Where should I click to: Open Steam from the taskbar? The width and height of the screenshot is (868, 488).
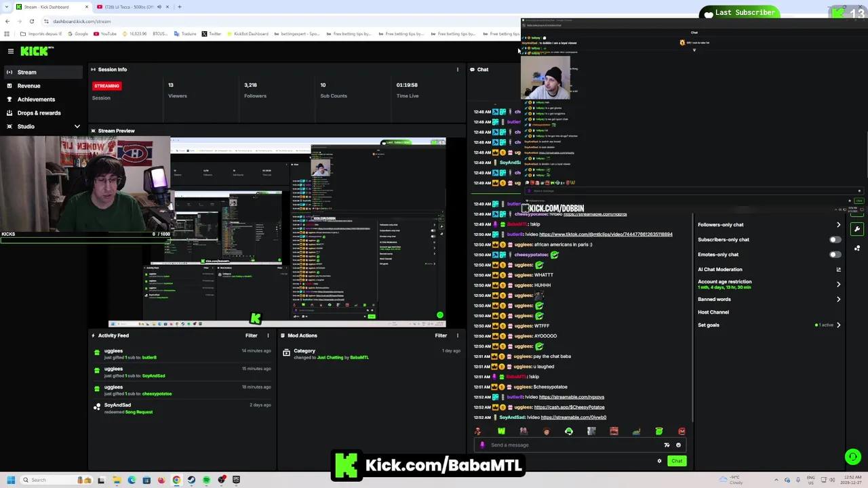click(x=191, y=480)
